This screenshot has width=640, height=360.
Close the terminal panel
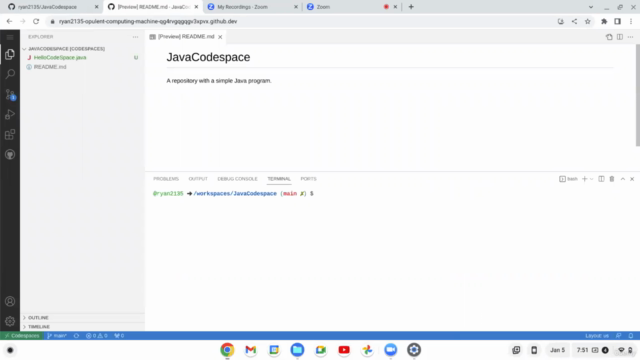[632, 179]
